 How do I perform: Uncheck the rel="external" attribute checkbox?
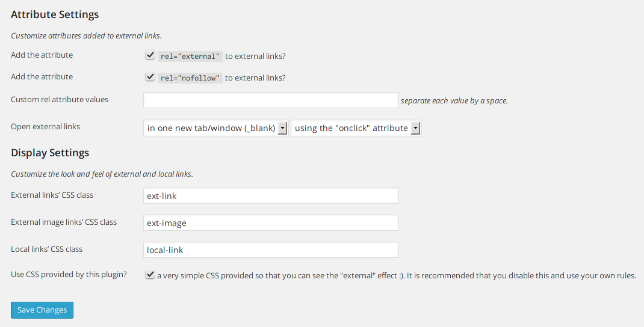[150, 55]
